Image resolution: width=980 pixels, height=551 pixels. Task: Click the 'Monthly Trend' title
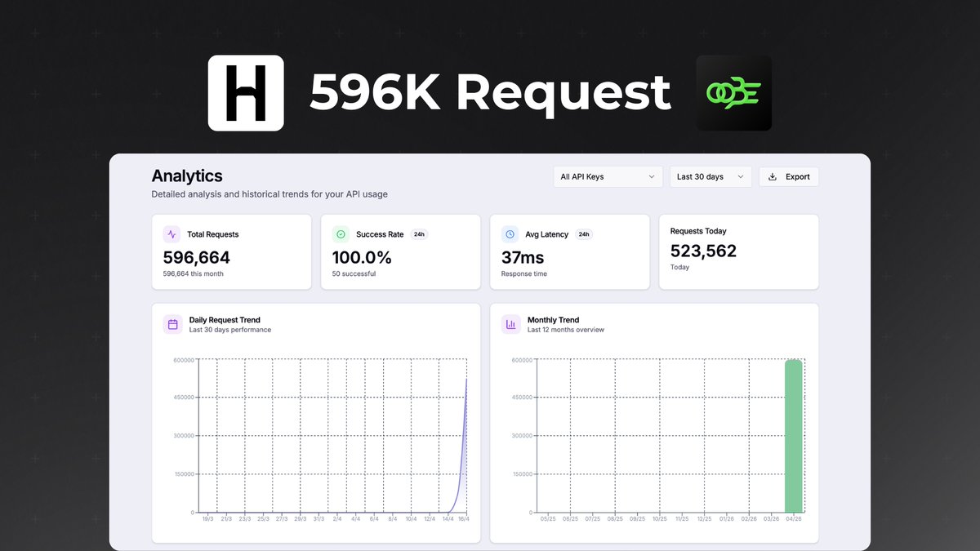(x=554, y=320)
